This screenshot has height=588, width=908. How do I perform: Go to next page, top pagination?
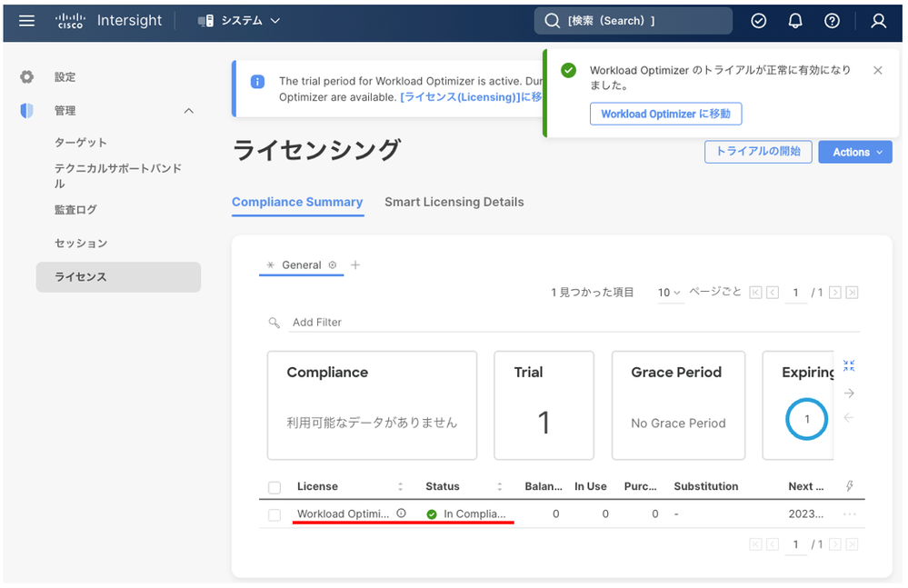834,293
